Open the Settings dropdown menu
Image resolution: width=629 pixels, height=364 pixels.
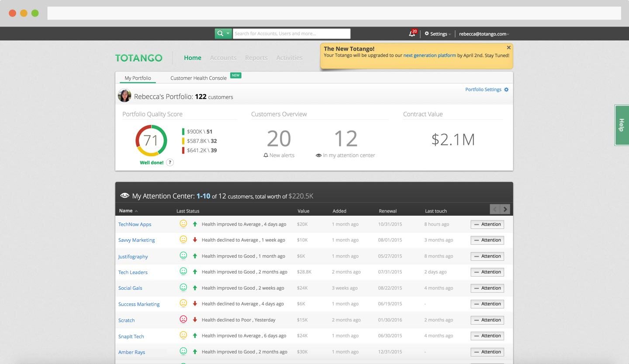438,34
